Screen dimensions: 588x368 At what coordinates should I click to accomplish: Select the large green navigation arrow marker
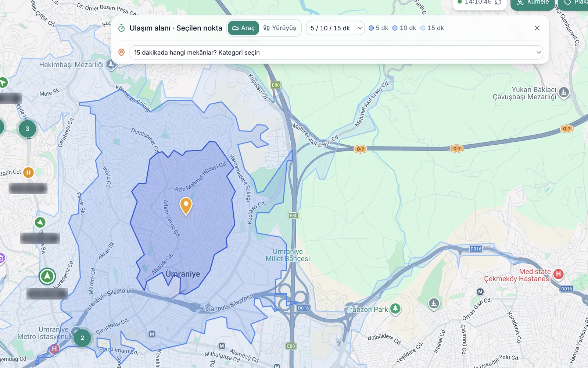point(47,276)
